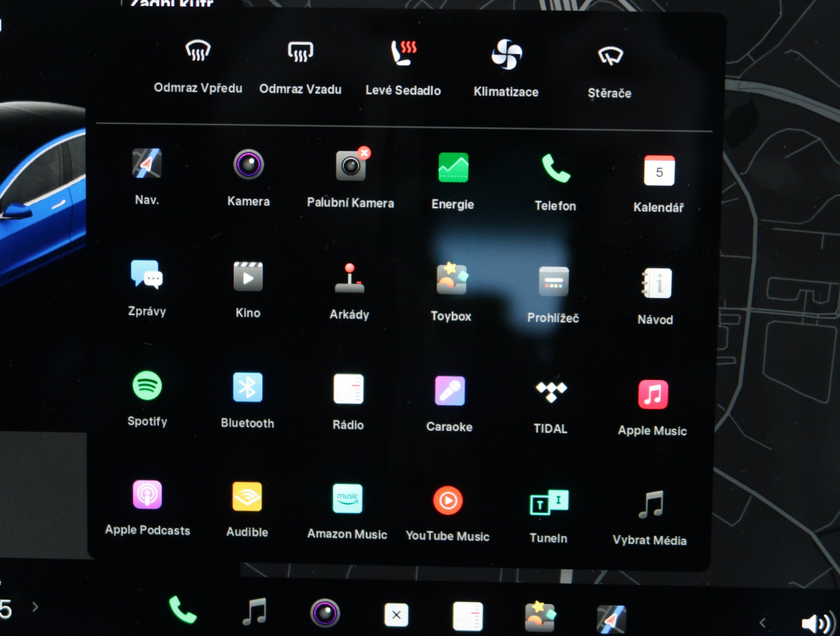This screenshot has width=840, height=636.
Task: Toggle Levé Sedadlo seat heating
Action: coord(403,53)
